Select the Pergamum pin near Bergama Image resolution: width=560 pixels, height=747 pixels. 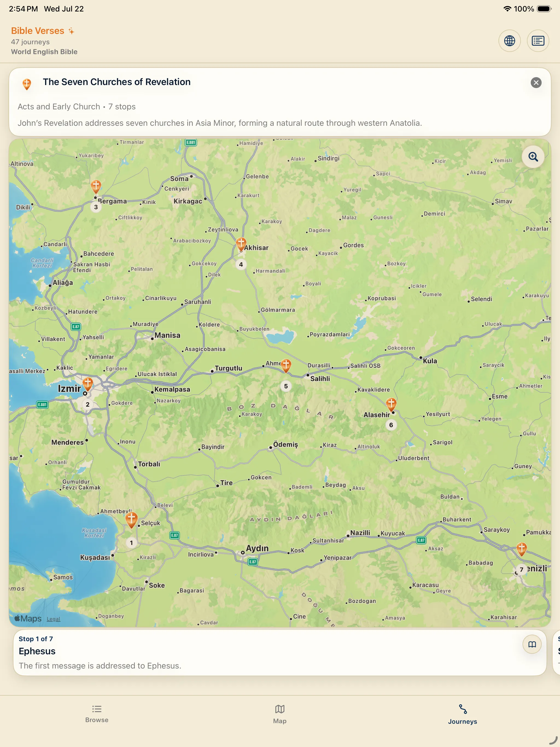coord(96,186)
